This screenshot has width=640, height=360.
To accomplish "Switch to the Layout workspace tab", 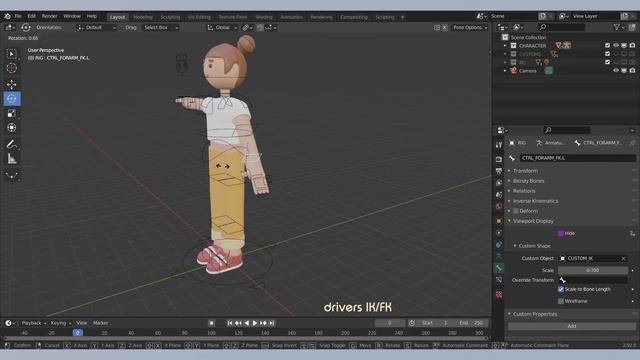I will (x=118, y=17).
